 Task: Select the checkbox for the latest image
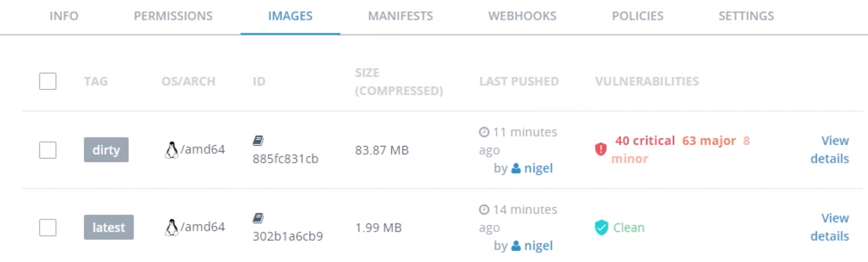[48, 227]
